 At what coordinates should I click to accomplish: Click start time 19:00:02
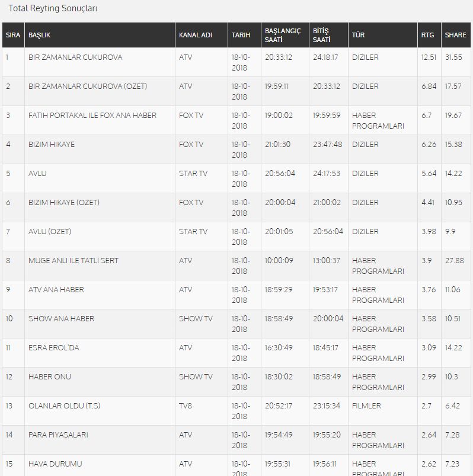(x=279, y=116)
